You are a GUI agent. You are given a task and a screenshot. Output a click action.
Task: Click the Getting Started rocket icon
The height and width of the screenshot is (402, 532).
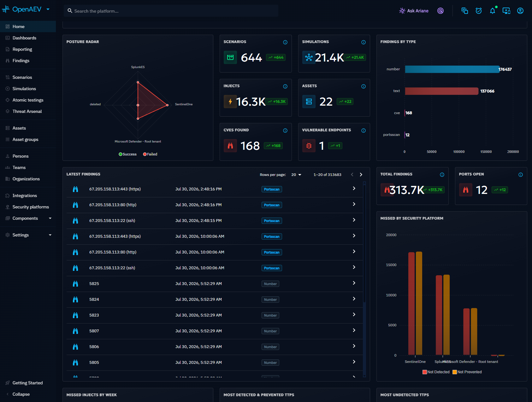[x=8, y=383]
